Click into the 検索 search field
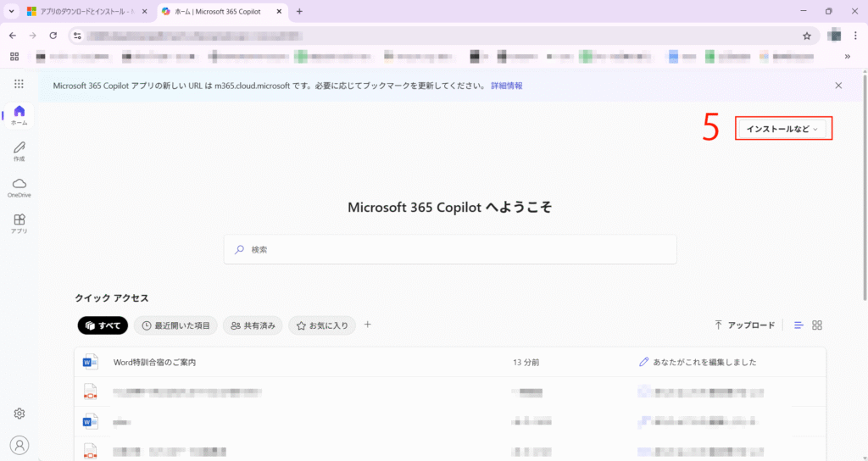The height and width of the screenshot is (461, 868). [450, 250]
